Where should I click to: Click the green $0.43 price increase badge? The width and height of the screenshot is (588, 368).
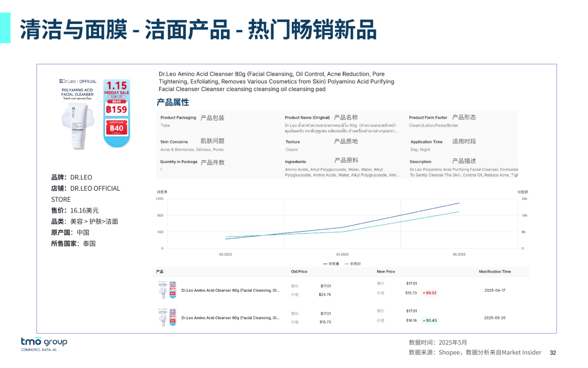tap(430, 321)
